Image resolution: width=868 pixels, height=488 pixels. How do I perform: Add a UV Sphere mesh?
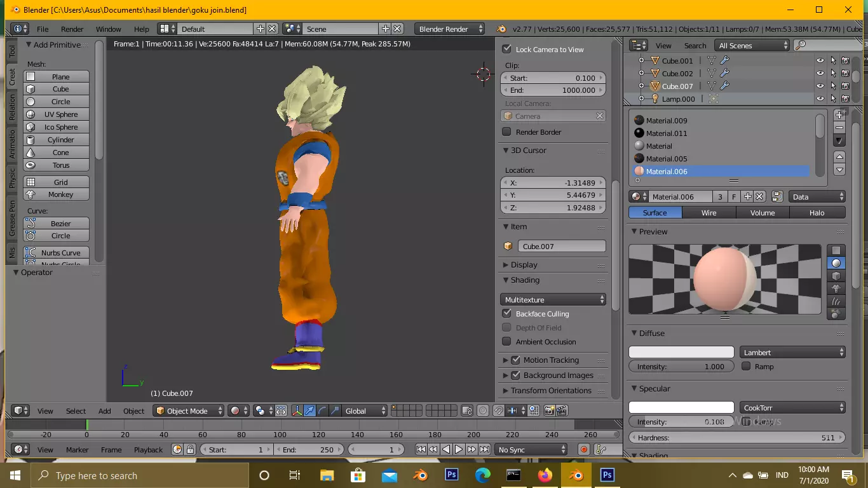point(57,114)
